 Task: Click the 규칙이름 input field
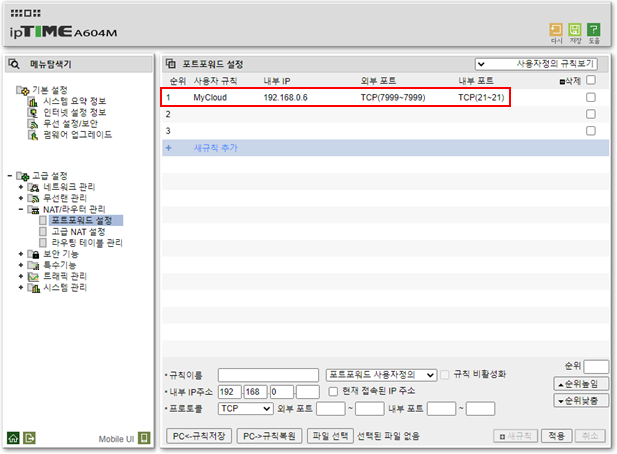(x=268, y=375)
